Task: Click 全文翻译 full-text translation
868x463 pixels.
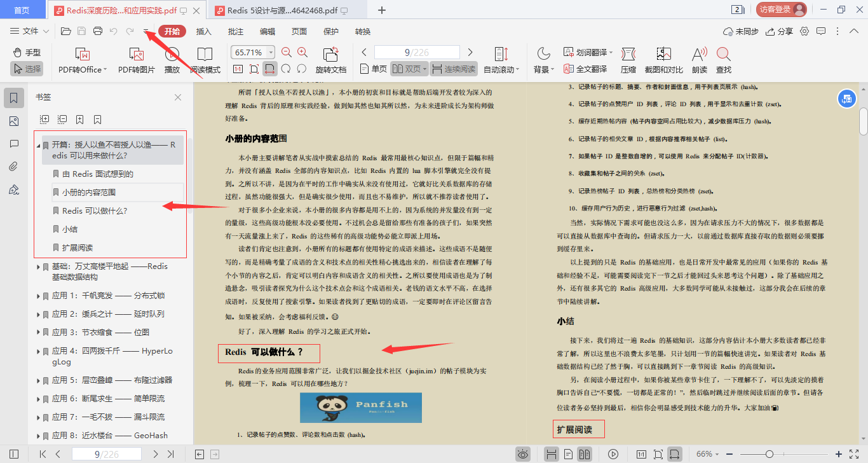Action: coord(585,69)
